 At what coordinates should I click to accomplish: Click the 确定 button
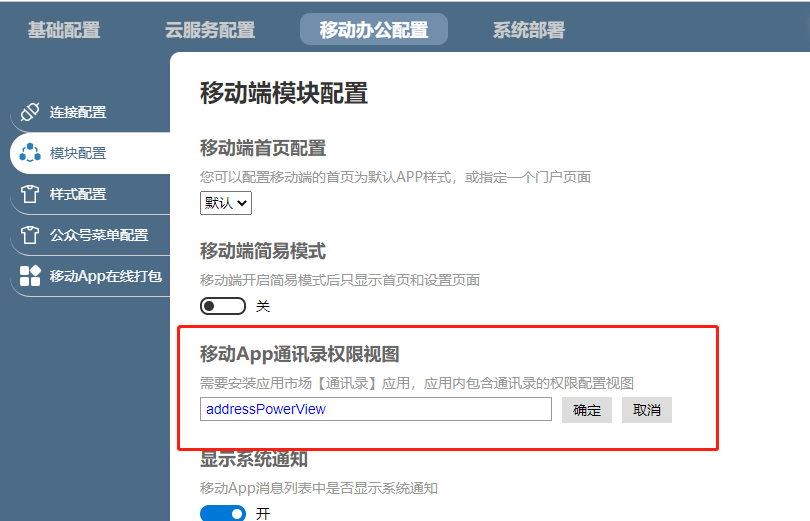pos(587,410)
